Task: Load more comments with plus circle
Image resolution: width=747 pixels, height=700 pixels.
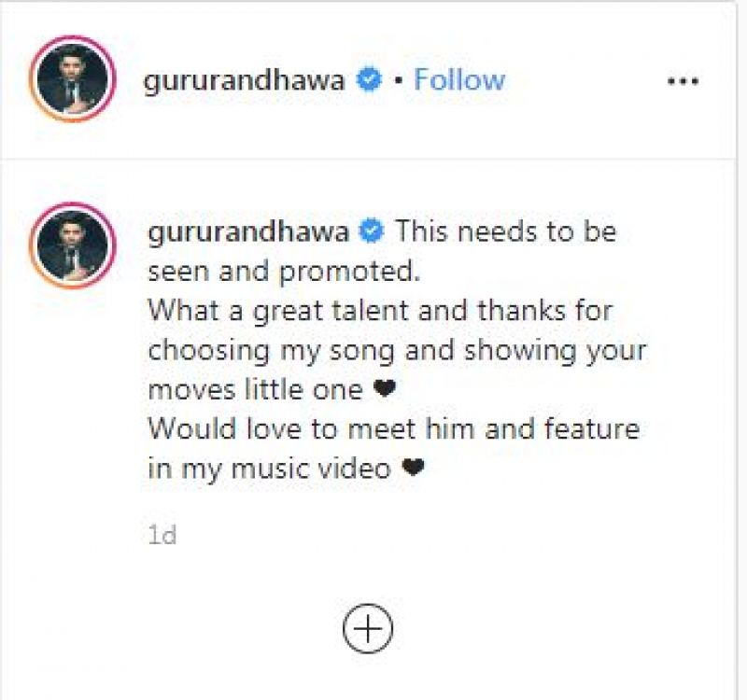Action: point(368,628)
